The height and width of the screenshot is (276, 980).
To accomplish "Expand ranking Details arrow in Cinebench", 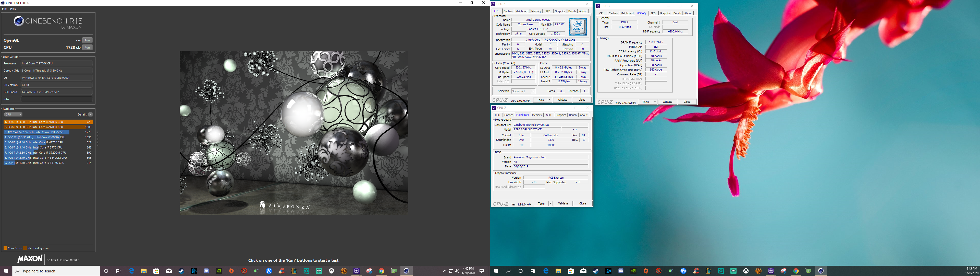I will (x=91, y=114).
